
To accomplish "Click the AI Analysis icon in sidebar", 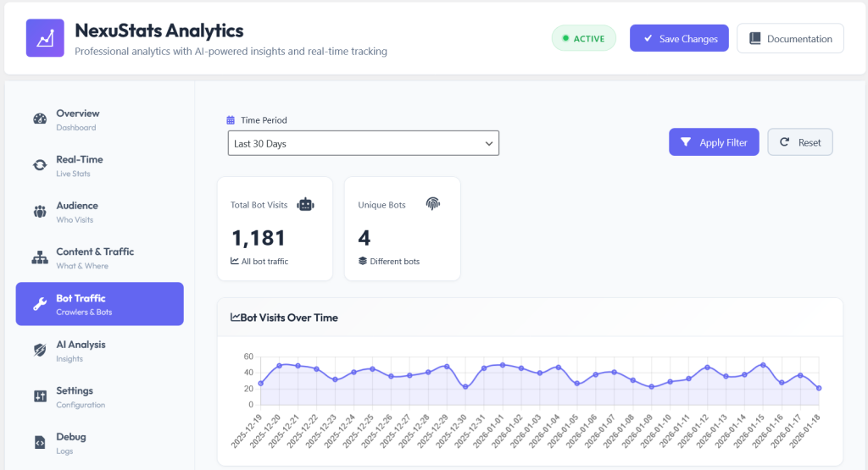I will point(40,350).
